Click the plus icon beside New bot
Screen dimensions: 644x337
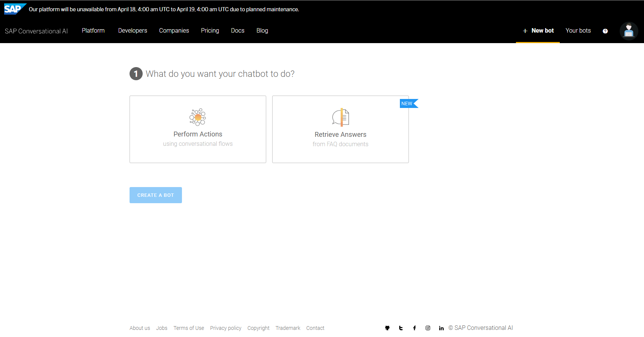[525, 31]
